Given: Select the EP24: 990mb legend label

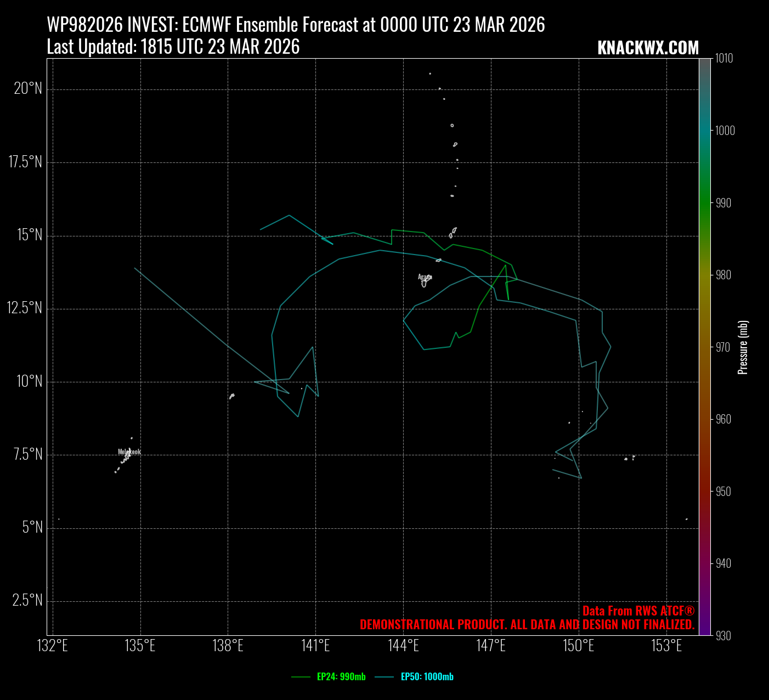Looking at the screenshot, I should (341, 677).
